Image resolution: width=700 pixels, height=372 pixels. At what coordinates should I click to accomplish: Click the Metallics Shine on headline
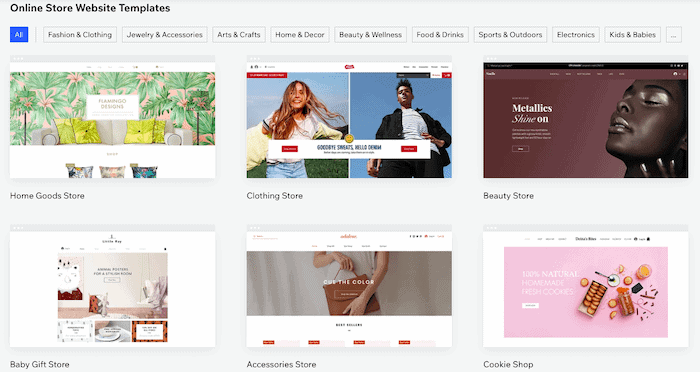pyautogui.click(x=532, y=113)
